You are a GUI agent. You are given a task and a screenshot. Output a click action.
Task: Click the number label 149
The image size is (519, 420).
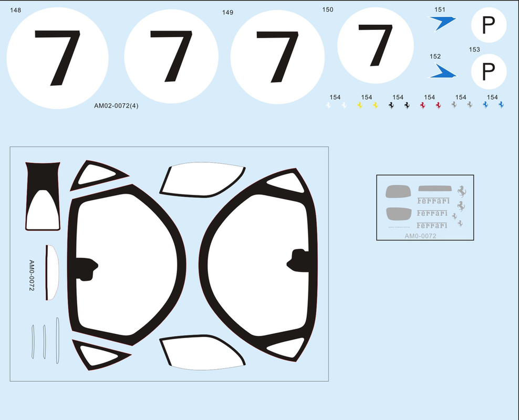pos(228,13)
